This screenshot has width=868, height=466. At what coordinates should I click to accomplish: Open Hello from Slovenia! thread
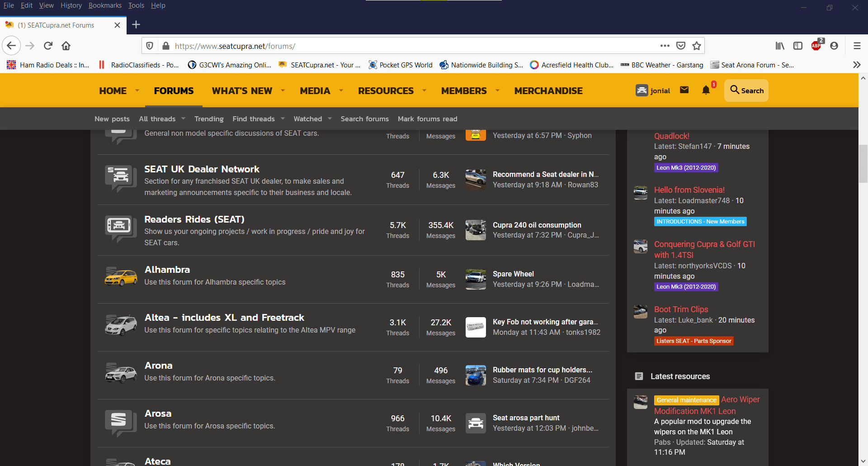point(689,190)
